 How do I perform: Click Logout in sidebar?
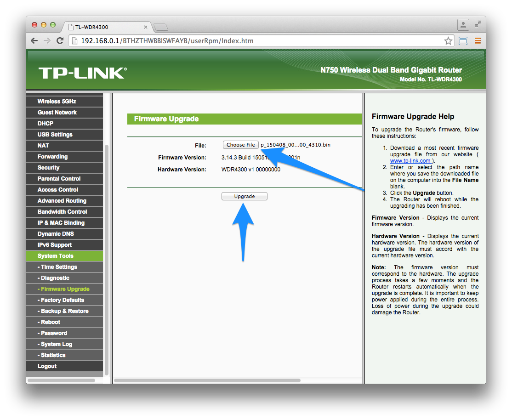65,366
